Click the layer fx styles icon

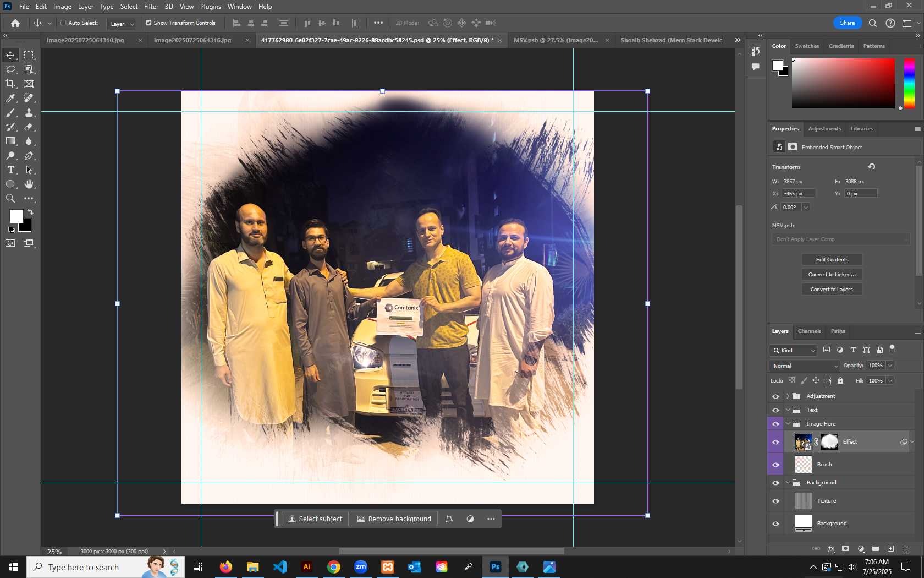point(831,549)
